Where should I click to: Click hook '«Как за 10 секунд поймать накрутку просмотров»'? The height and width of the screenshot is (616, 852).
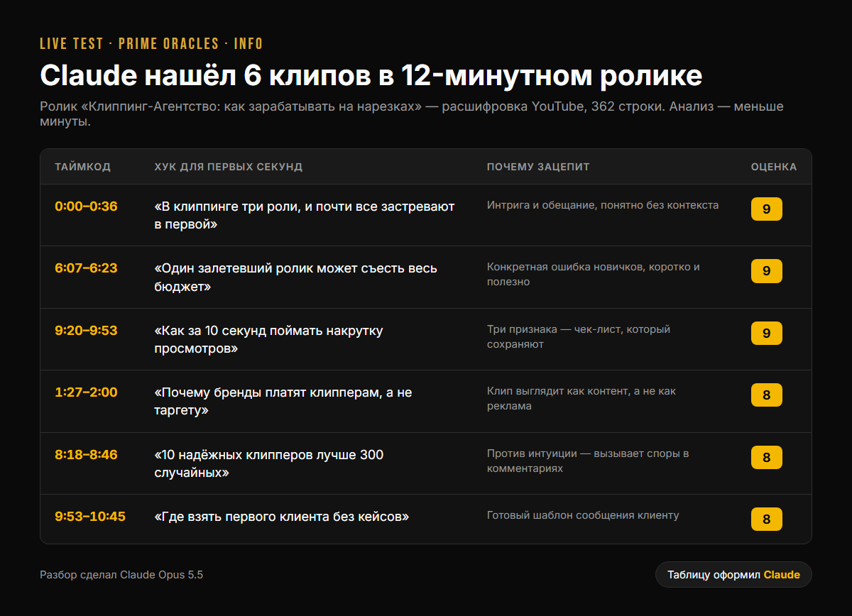pyautogui.click(x=268, y=339)
